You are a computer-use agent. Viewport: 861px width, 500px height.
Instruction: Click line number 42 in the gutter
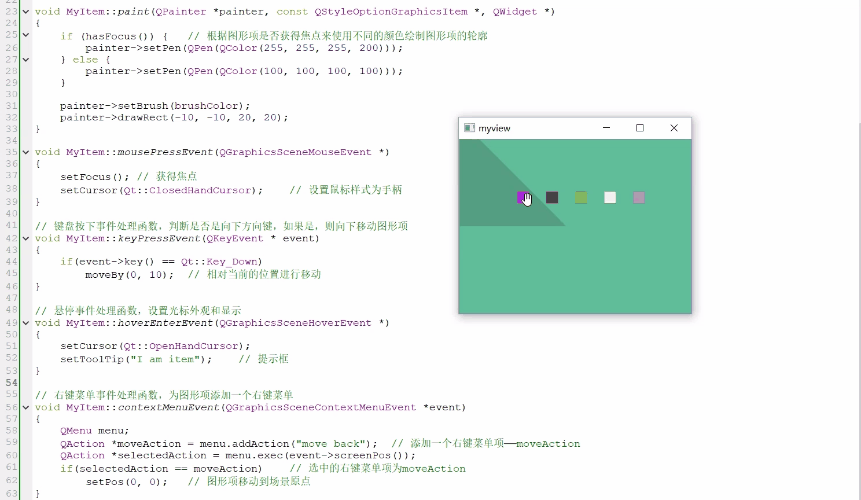point(12,238)
